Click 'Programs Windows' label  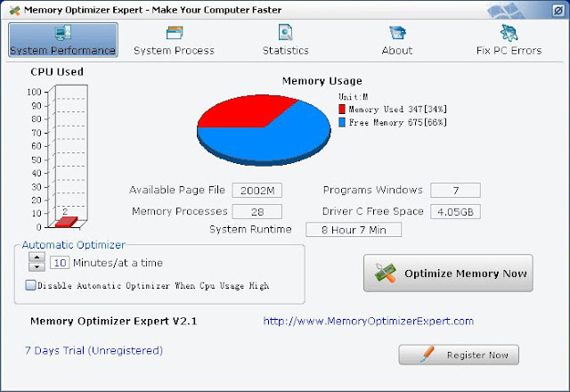(372, 190)
